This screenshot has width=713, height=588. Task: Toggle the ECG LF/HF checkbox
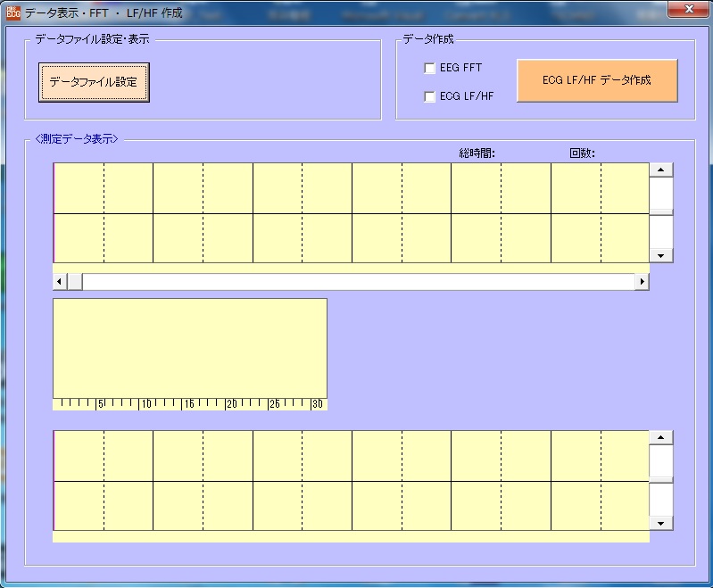pyautogui.click(x=430, y=96)
